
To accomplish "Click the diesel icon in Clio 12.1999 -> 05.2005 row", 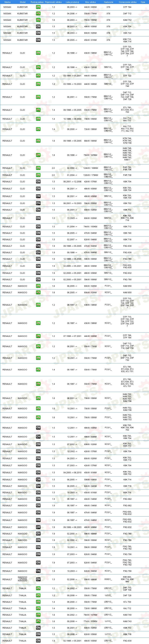I will 38,259.
